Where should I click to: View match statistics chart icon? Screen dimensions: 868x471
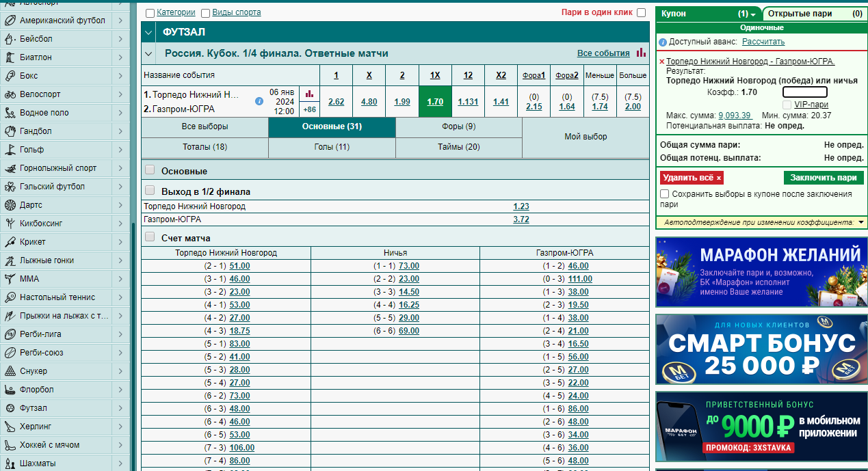coord(309,94)
